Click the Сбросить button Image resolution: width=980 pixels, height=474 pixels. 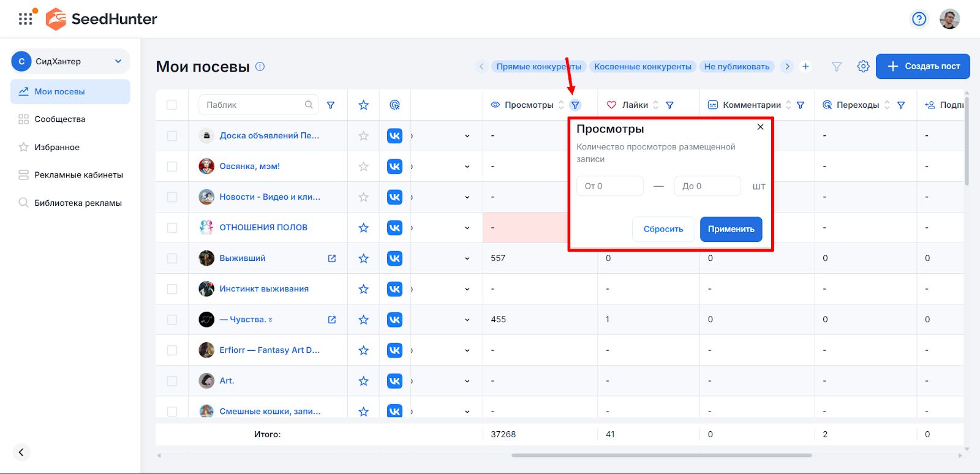663,229
